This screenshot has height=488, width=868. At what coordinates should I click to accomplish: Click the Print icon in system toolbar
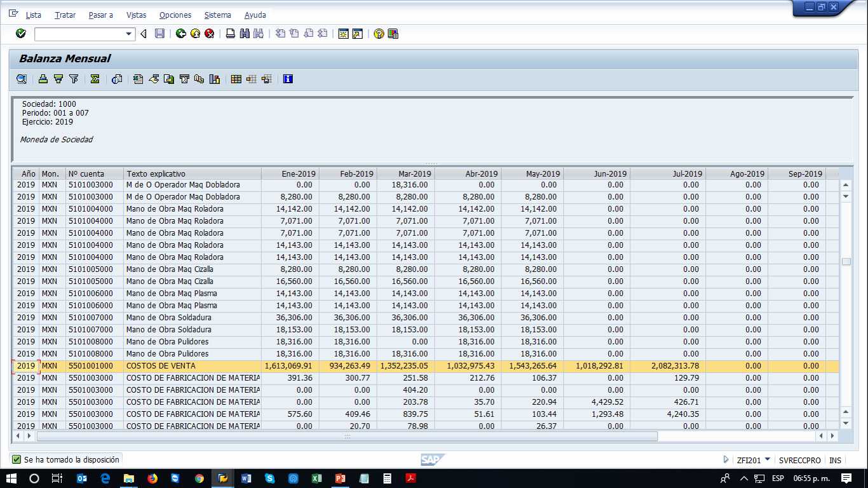click(231, 34)
